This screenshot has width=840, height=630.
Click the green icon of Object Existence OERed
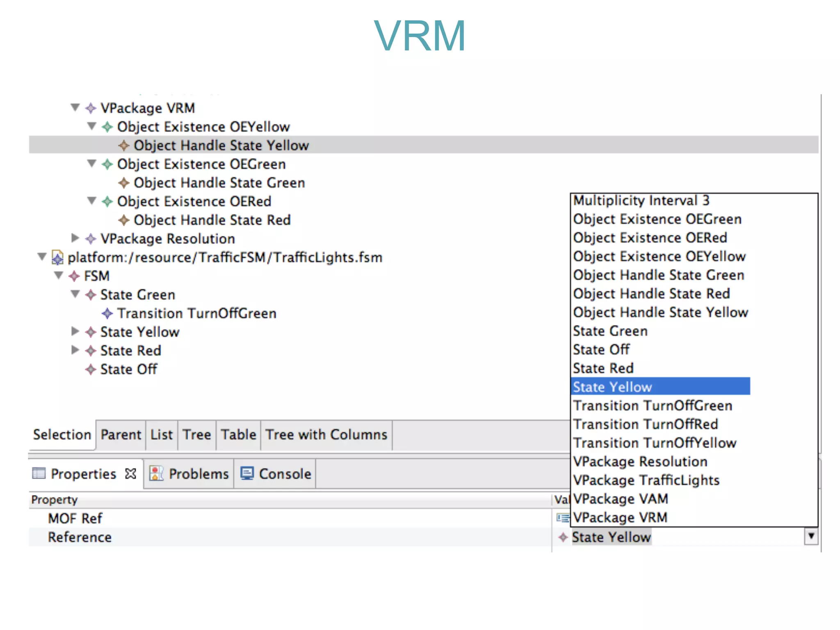pos(107,202)
